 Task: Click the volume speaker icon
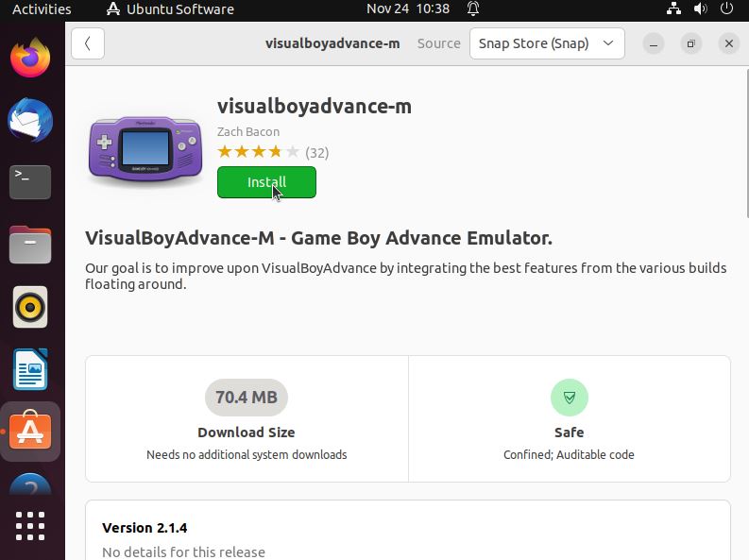[700, 8]
